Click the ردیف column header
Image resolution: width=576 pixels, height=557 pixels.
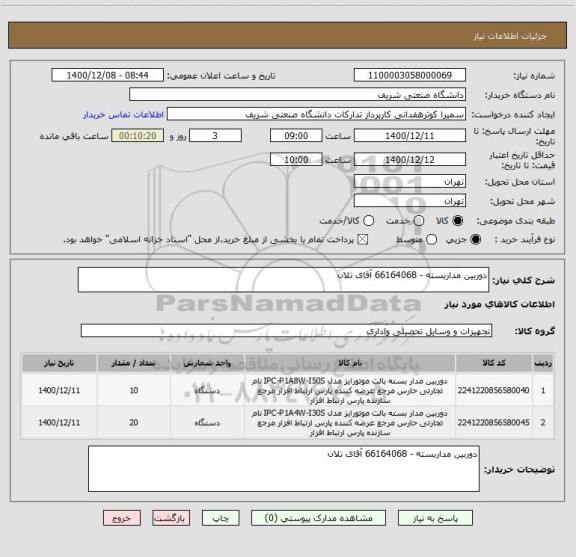click(543, 363)
